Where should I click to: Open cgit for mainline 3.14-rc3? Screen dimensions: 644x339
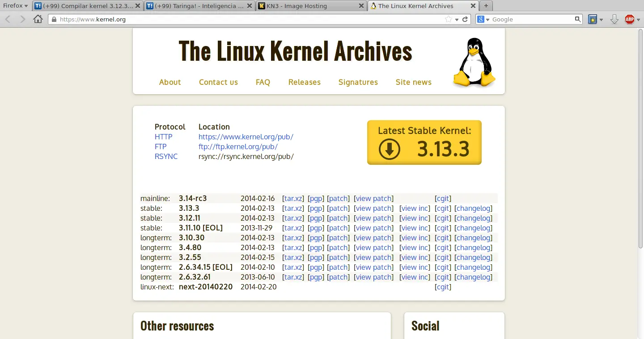(x=443, y=198)
